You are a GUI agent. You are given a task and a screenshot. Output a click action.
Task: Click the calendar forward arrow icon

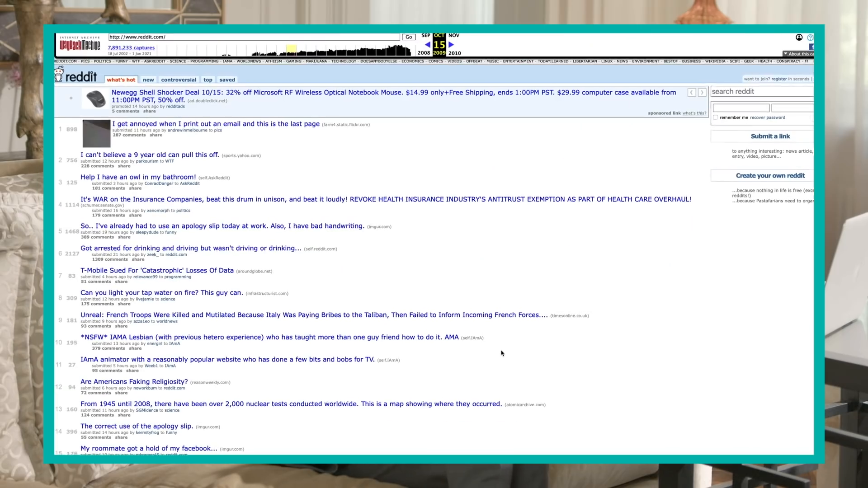451,45
